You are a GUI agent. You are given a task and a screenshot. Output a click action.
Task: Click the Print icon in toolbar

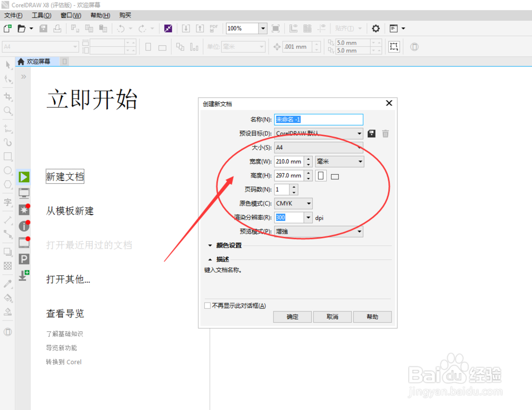point(57,29)
